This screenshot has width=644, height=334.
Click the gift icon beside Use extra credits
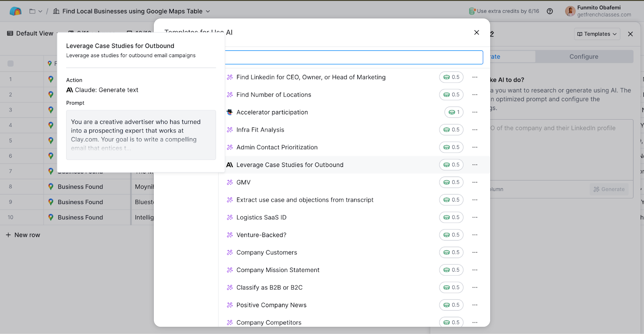click(x=472, y=11)
